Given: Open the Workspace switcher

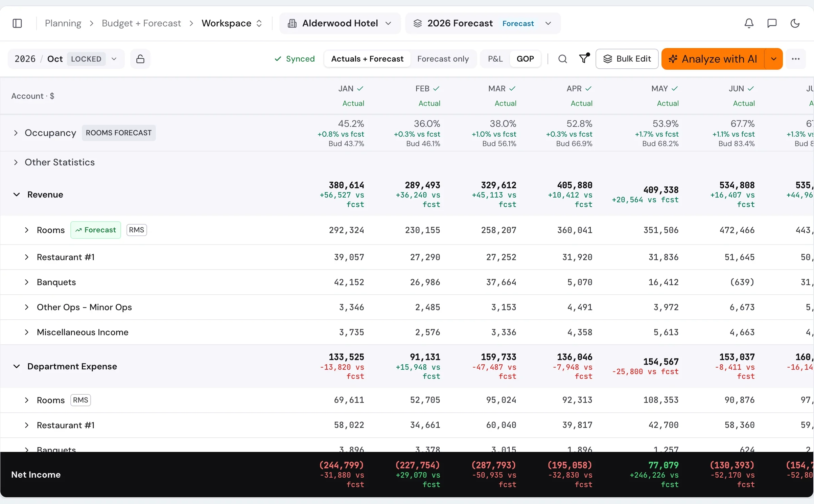Looking at the screenshot, I should click(x=232, y=23).
